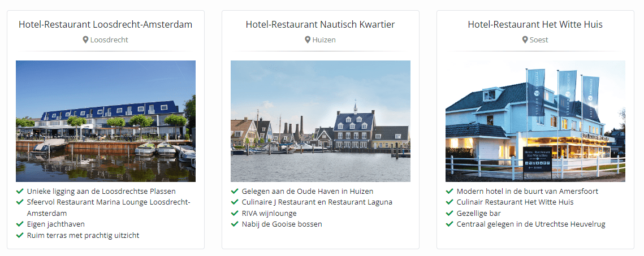Click 'Culinaire J Restaurant en Restaurant Laguna' text
Image resolution: width=644 pixels, height=256 pixels.
(x=317, y=202)
